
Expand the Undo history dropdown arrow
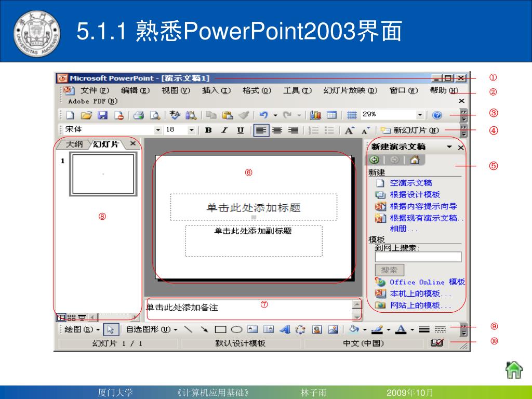[x=275, y=115]
